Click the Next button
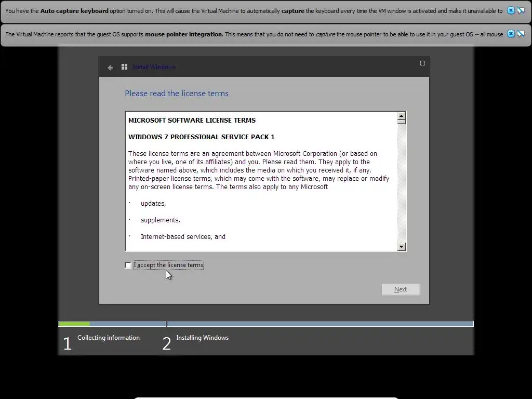This screenshot has height=399, width=532. coord(401,289)
